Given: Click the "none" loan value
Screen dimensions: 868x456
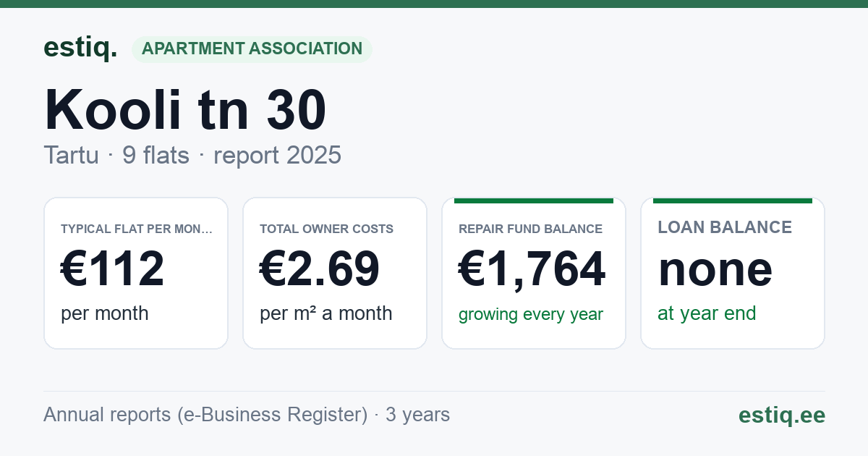Looking at the screenshot, I should point(715,269).
